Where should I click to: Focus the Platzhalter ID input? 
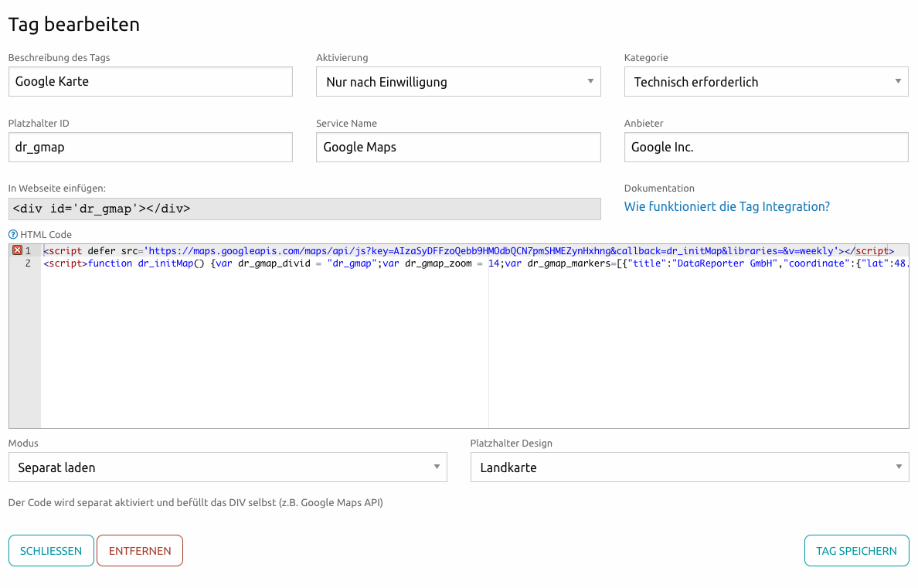tap(150, 147)
